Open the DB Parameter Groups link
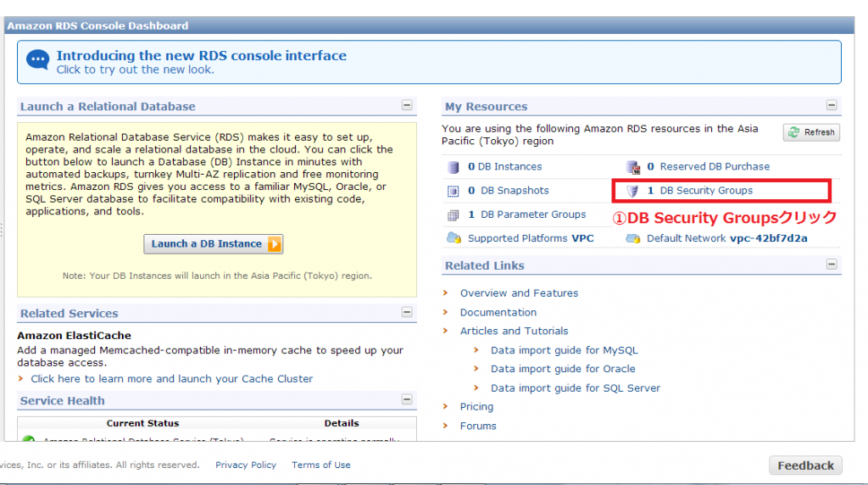Image resolution: width=868 pixels, height=485 pixels. point(533,215)
